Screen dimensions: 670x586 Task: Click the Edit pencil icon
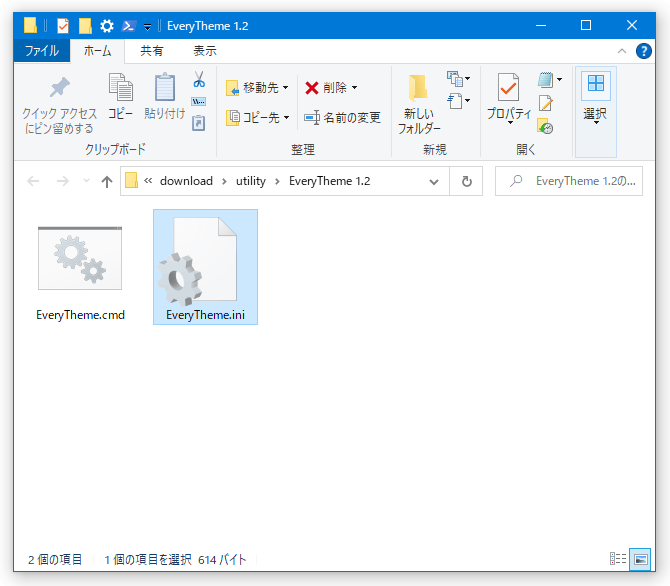(x=546, y=103)
